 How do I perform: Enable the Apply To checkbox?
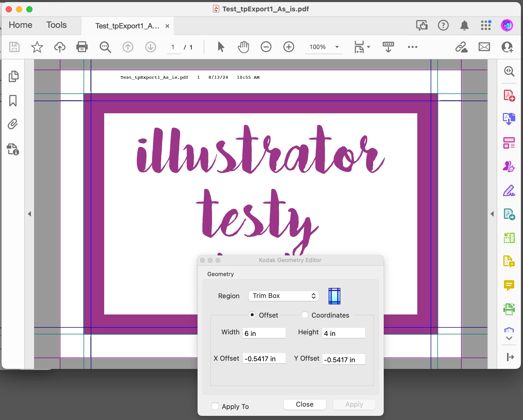pyautogui.click(x=215, y=406)
